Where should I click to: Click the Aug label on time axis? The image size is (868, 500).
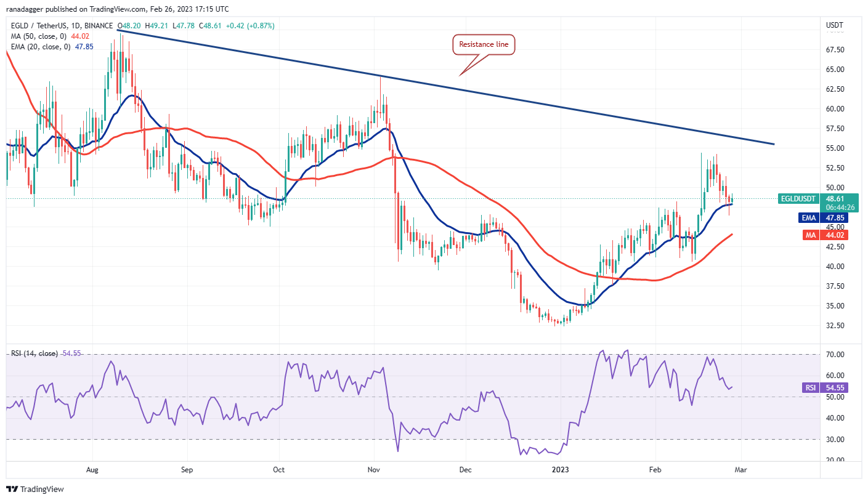point(92,469)
